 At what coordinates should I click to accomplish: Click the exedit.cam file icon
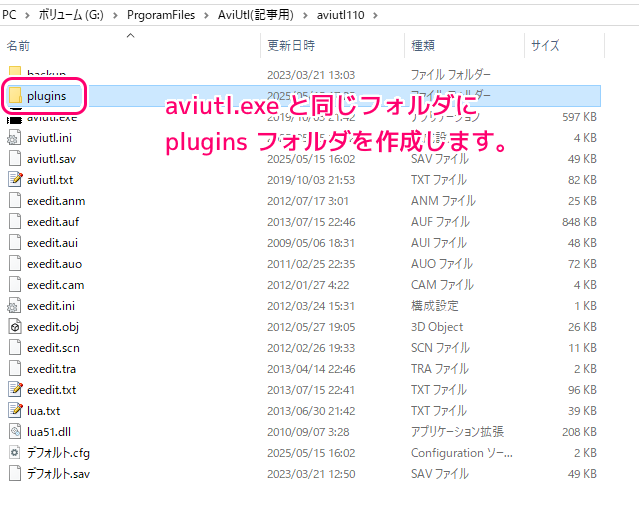point(15,285)
